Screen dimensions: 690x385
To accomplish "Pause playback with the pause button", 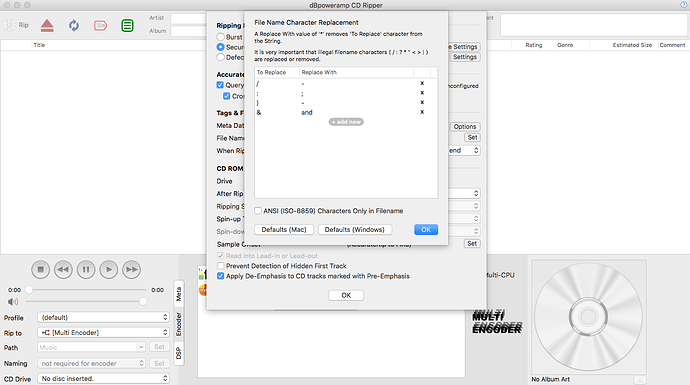I will 86,269.
